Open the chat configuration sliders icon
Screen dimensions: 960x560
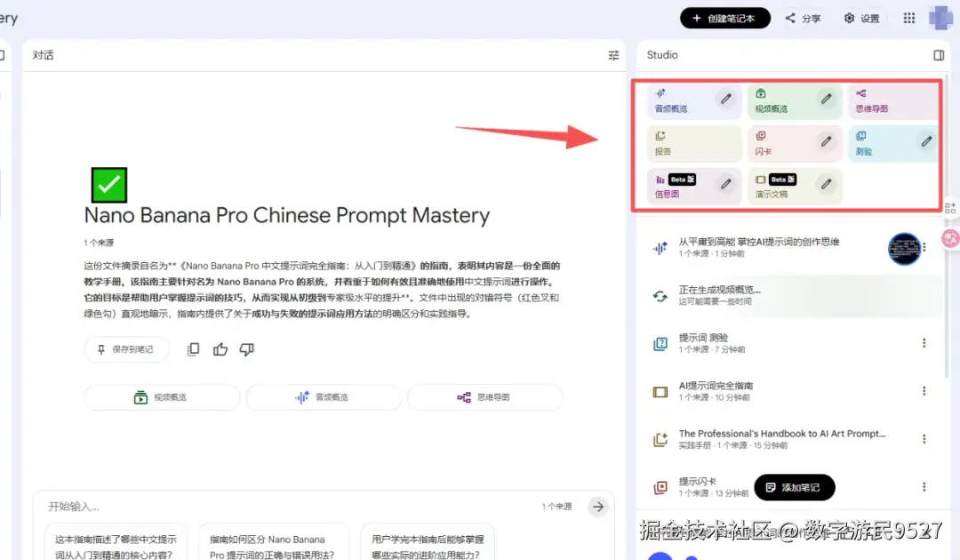(x=613, y=54)
